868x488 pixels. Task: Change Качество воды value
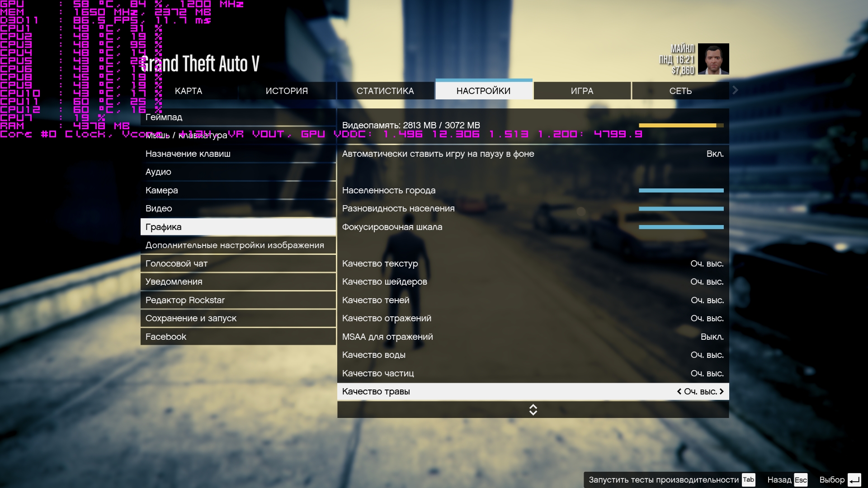707,355
